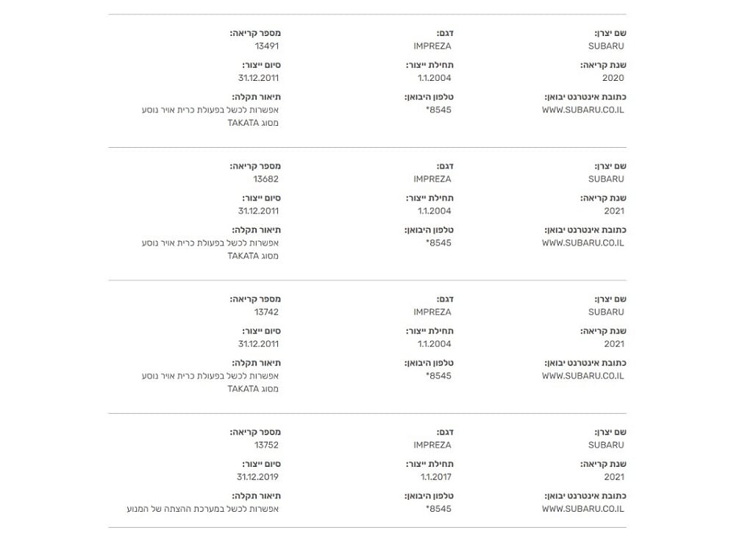This screenshot has width=756, height=536.
Task: Select IMPREZA model in recall 13742 record
Action: (x=432, y=312)
